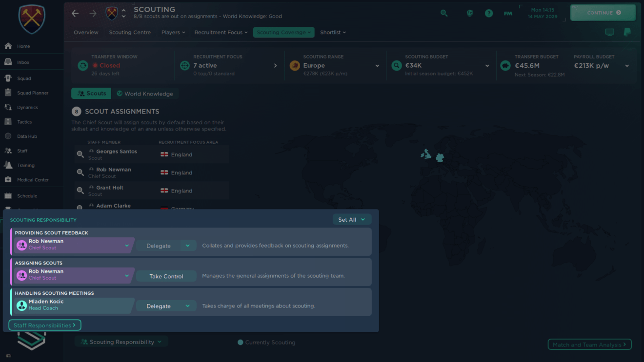Click magnifier icon beside Georges Santos

click(80, 154)
